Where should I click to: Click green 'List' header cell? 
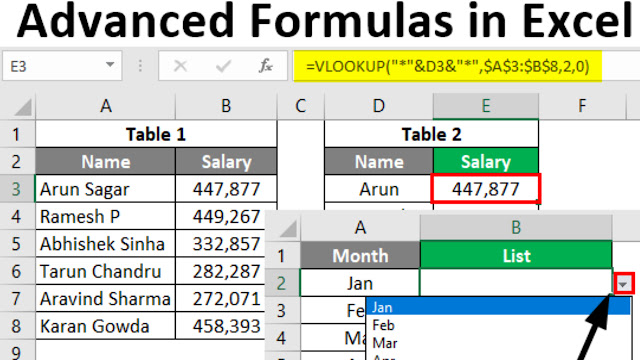pyautogui.click(x=516, y=256)
